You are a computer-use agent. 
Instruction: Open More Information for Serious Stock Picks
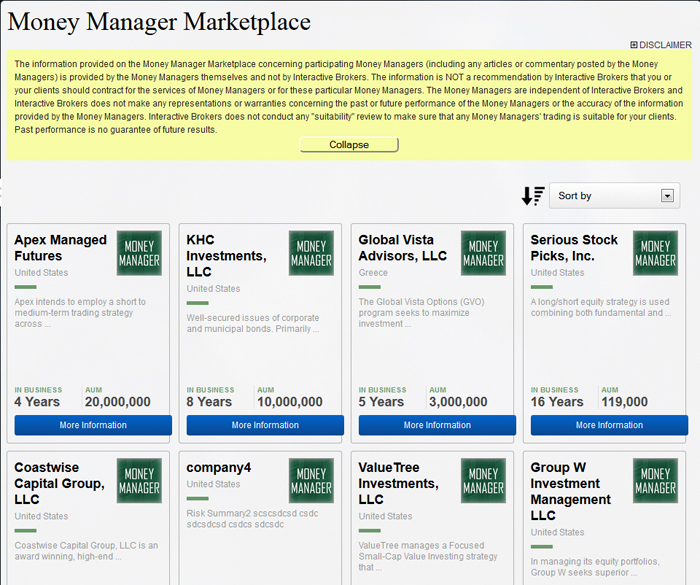[x=609, y=425]
